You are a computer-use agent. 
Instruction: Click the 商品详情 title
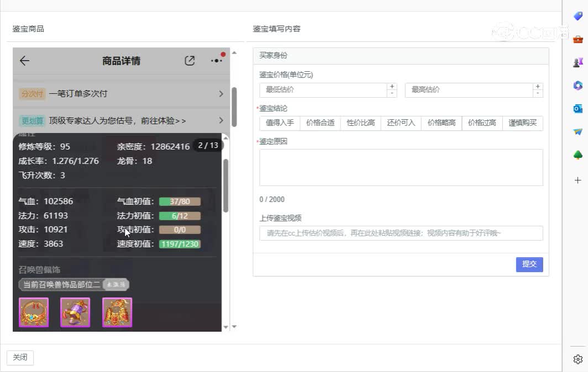121,61
